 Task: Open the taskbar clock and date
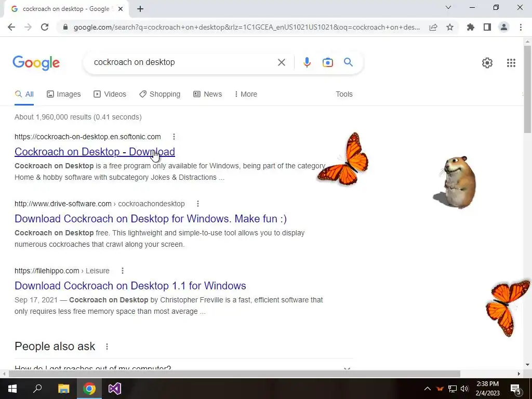point(487,389)
